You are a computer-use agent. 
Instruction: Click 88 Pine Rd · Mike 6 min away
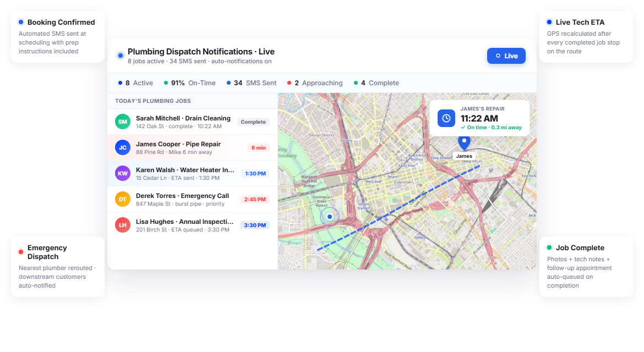click(174, 152)
